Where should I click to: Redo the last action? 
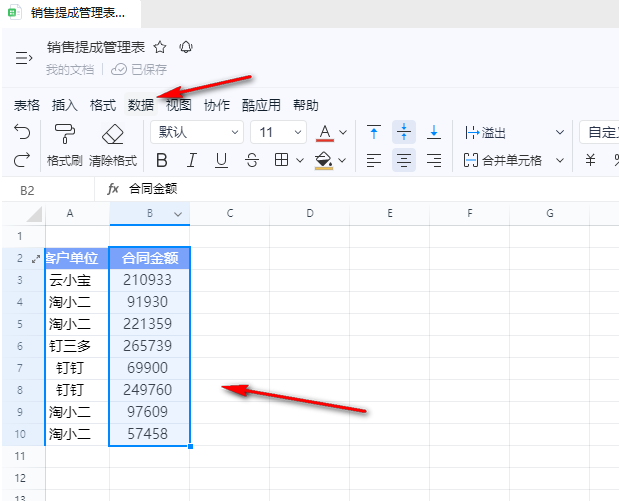(22, 160)
